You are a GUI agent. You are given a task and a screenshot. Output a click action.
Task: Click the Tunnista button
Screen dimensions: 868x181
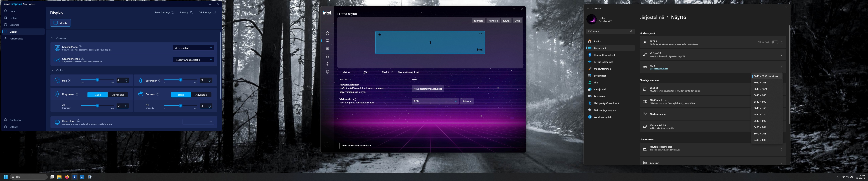pyautogui.click(x=478, y=21)
